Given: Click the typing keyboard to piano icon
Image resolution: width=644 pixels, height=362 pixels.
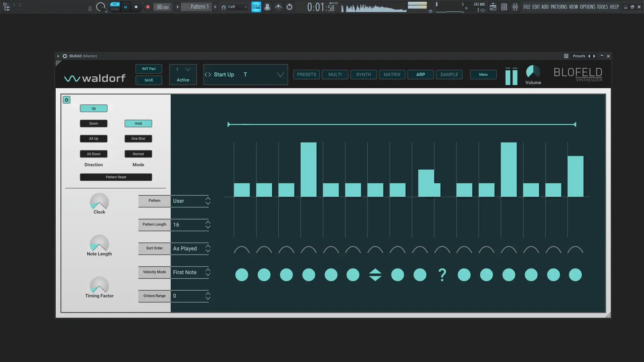Looking at the screenshot, I should [x=256, y=7].
